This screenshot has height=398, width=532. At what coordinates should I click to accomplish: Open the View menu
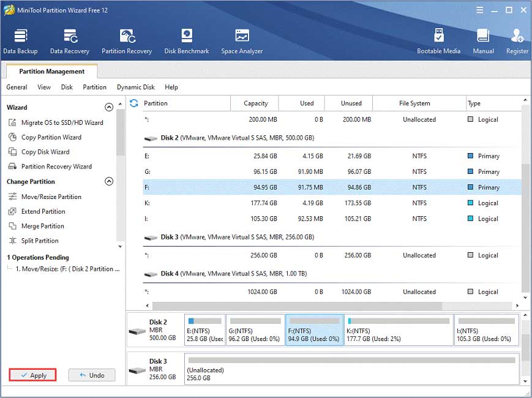44,87
